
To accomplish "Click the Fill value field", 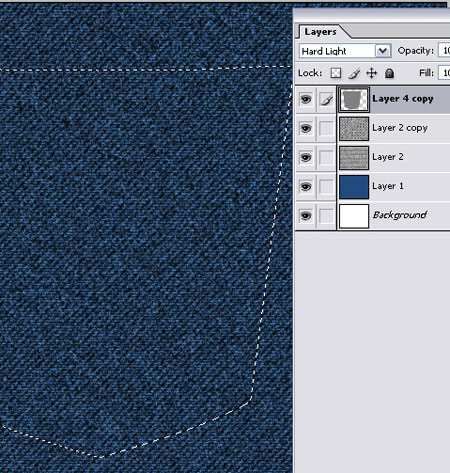I will coord(444,73).
